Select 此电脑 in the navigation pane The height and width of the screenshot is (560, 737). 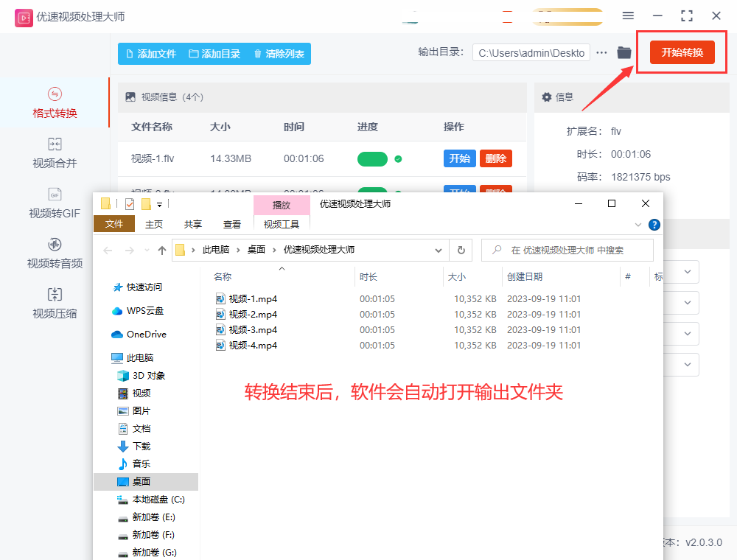(x=133, y=357)
